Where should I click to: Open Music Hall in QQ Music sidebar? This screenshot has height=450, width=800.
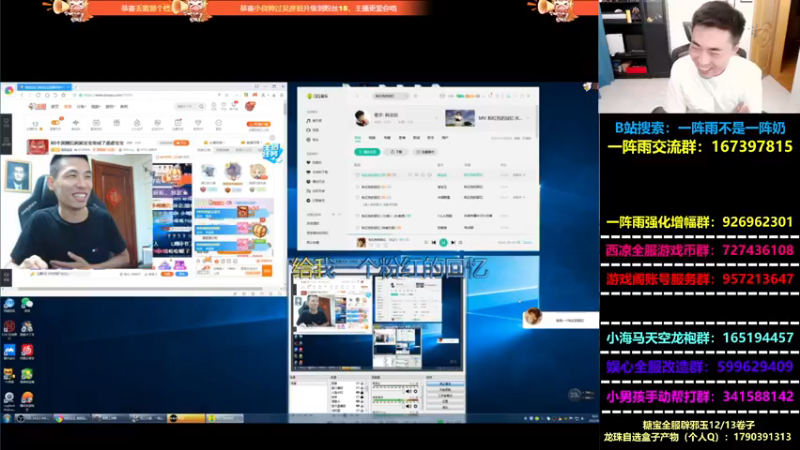pyautogui.click(x=314, y=121)
